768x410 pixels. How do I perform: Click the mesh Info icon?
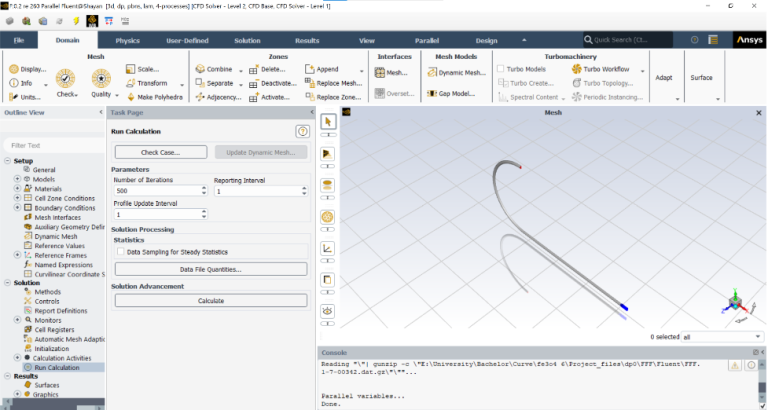pos(14,83)
